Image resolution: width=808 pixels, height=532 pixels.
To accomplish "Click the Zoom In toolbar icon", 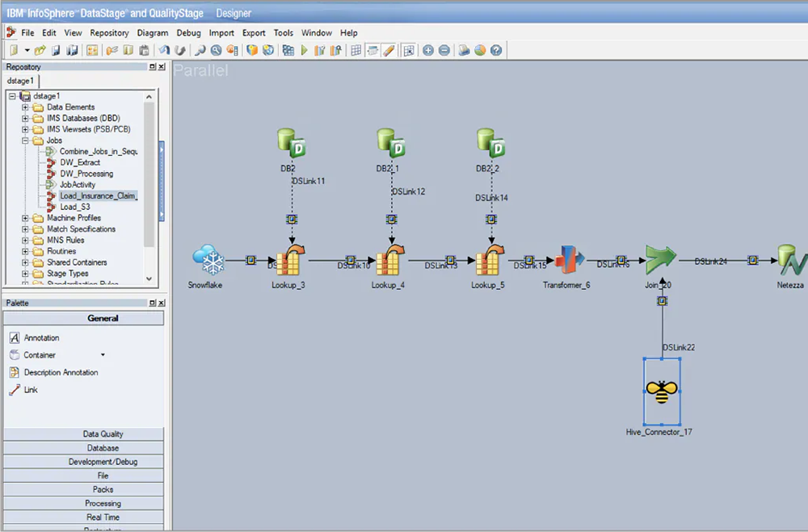I will 430,50.
